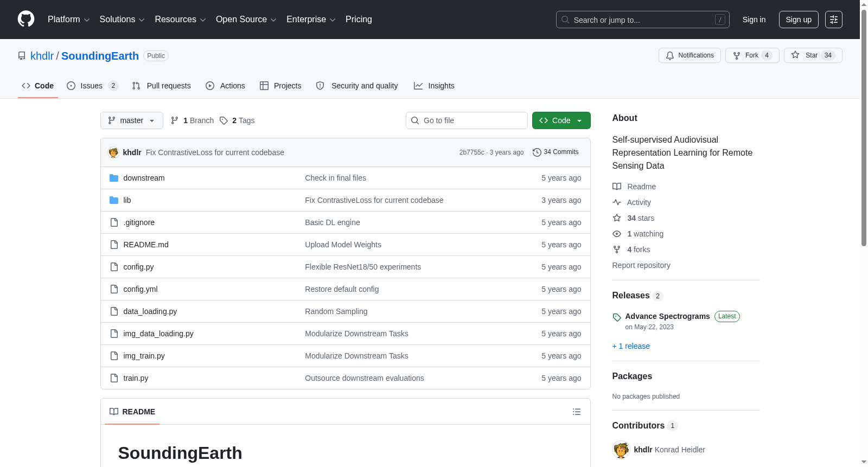Open img_train.py file
The image size is (868, 467).
pyautogui.click(x=144, y=356)
